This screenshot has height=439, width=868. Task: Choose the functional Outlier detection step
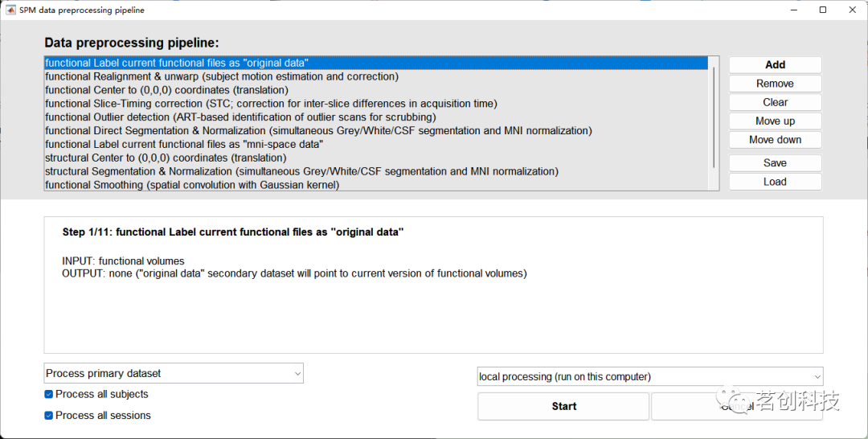tap(240, 117)
